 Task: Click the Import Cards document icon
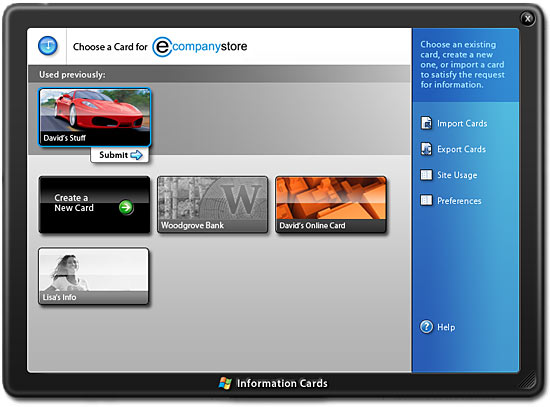tap(426, 123)
